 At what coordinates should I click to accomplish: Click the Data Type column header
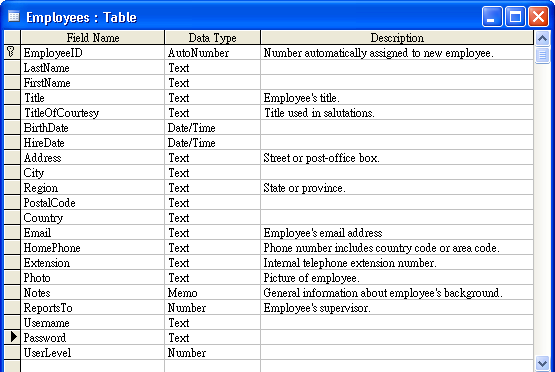pos(212,38)
